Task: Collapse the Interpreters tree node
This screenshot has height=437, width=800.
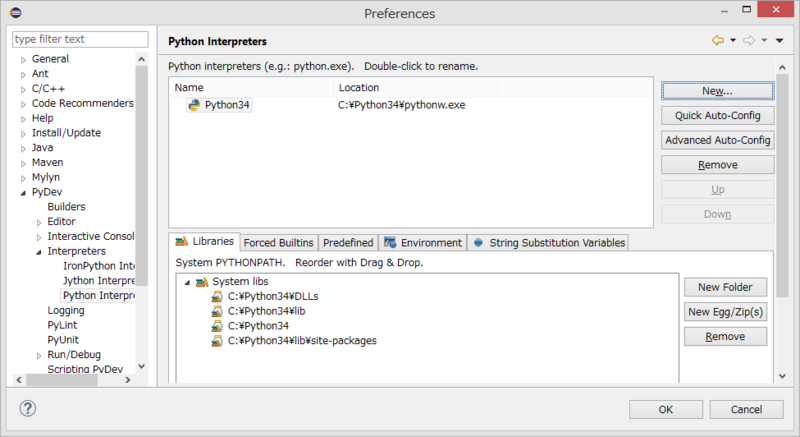Action: 39,252
